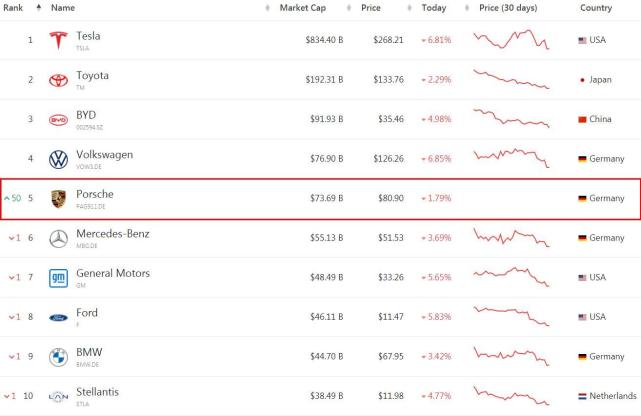Click the Toyota logo icon
This screenshot has width=641, height=416.
click(x=57, y=80)
